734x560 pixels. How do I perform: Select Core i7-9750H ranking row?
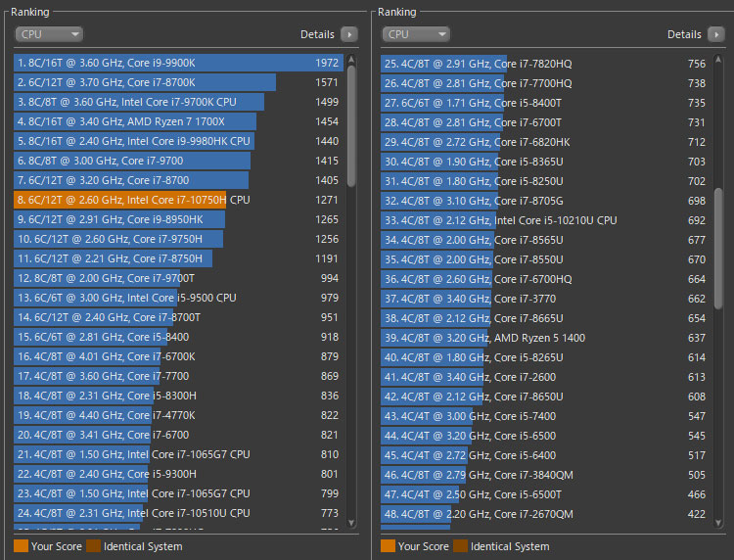[x=179, y=239]
